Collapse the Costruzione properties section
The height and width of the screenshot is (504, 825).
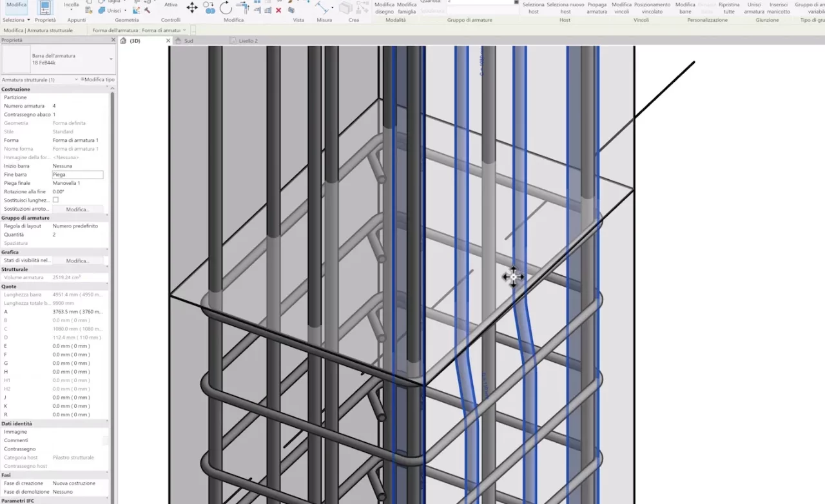pyautogui.click(x=112, y=88)
